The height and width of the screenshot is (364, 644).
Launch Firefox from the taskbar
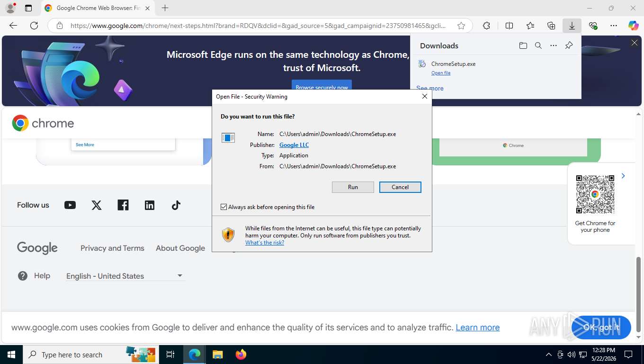coord(241,355)
